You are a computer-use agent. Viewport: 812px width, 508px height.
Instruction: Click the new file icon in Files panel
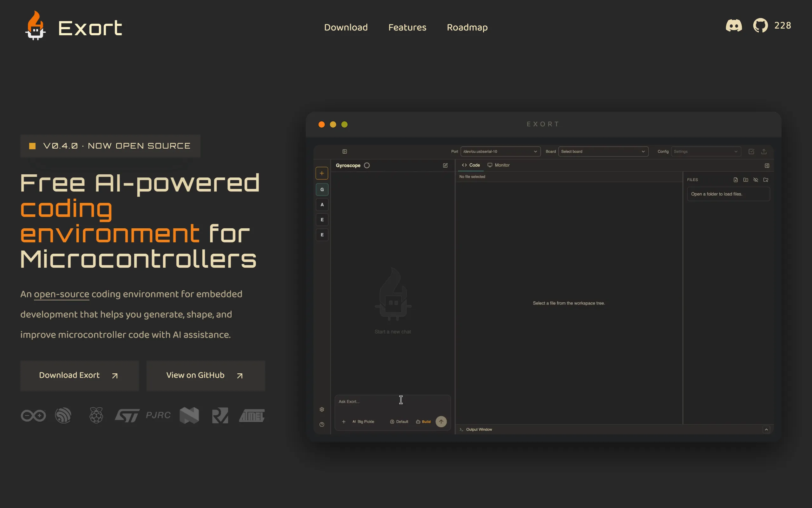[x=736, y=180]
